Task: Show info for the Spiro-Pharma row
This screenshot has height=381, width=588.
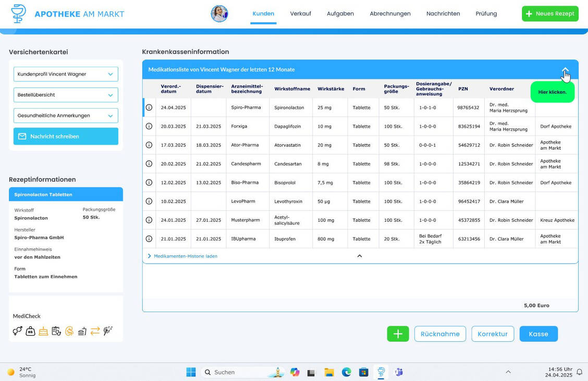Action: 149,108
